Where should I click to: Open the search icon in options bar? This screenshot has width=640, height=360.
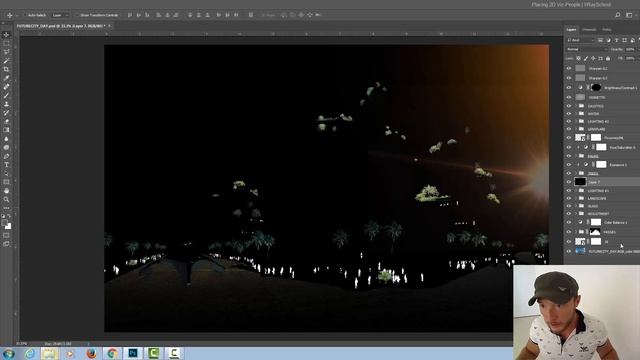pyautogui.click(x=618, y=15)
